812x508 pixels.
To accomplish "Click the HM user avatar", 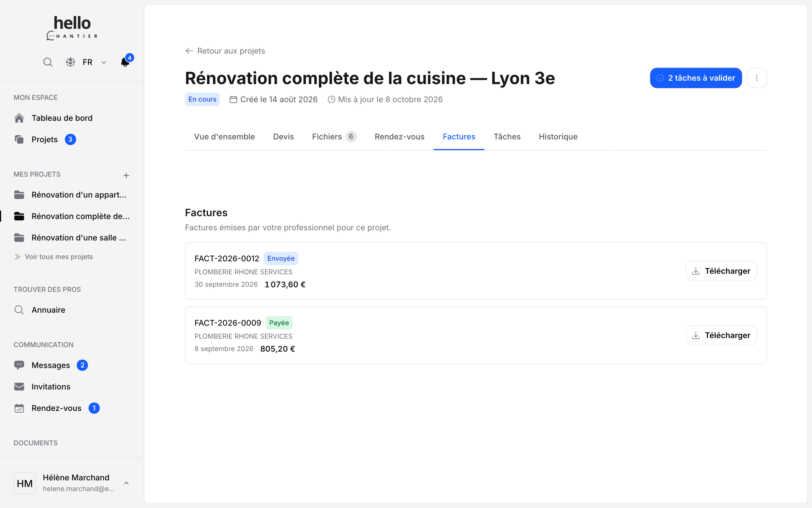I will click(x=25, y=483).
